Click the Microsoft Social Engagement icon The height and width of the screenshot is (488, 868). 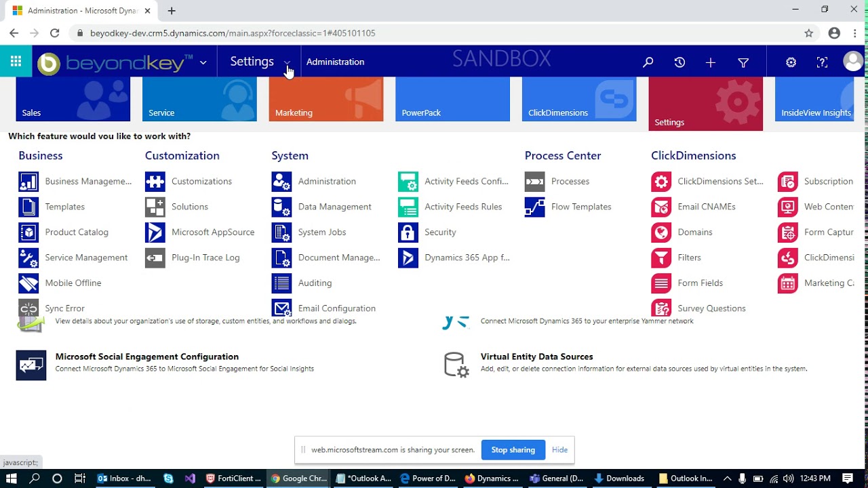[31, 365]
